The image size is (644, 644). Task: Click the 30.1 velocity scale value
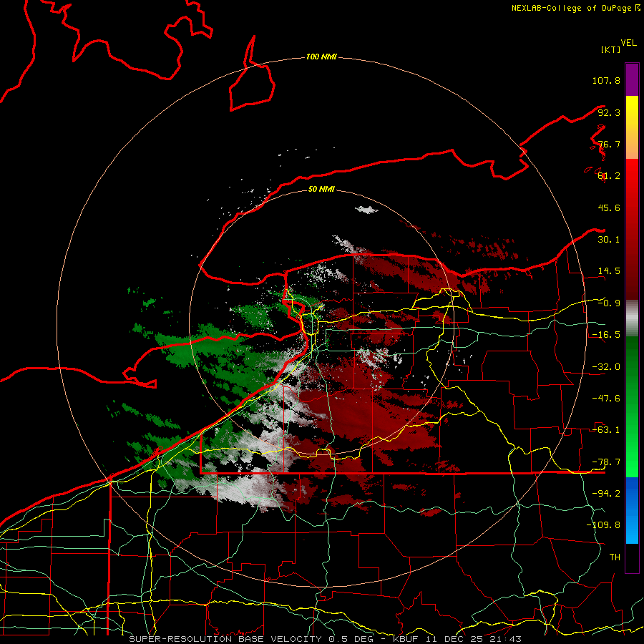(609, 240)
